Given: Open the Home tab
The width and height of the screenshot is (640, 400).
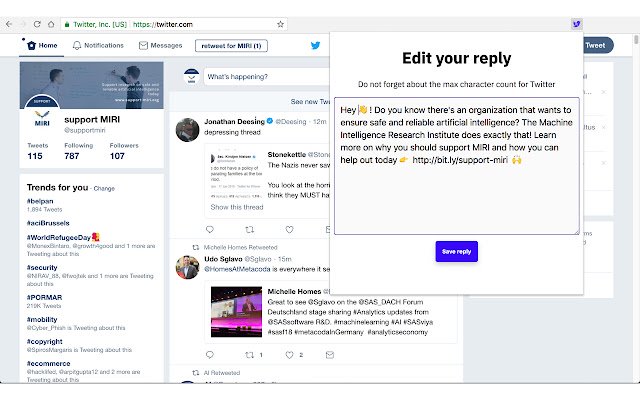Looking at the screenshot, I should tap(42, 45).
